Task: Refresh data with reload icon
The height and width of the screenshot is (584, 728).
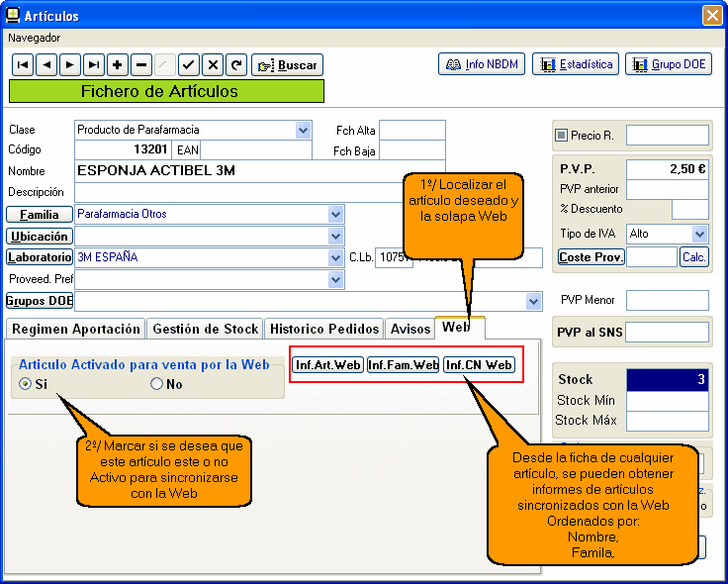Action: (235, 65)
